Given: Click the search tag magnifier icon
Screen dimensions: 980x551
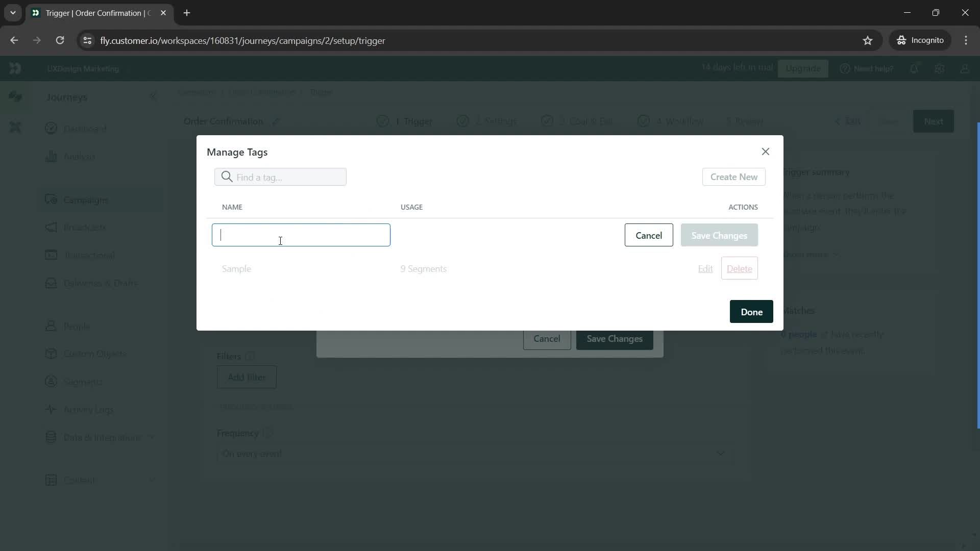Looking at the screenshot, I should click(226, 176).
